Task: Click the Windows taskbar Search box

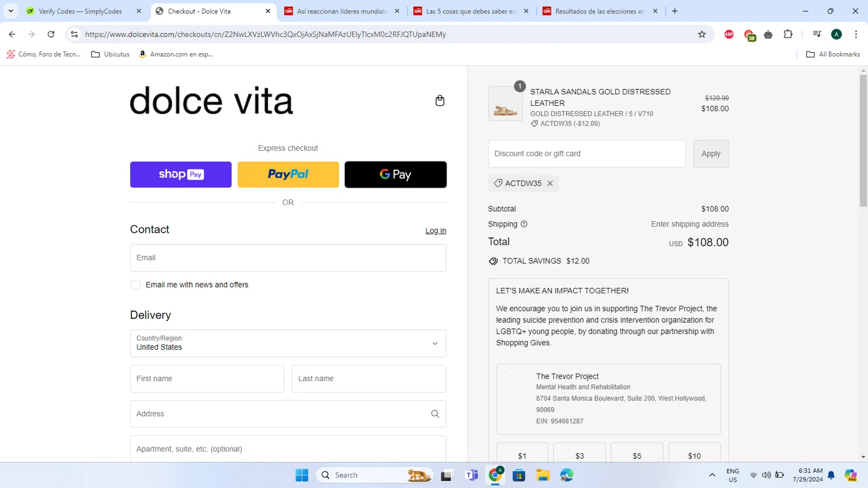Action: point(375,475)
